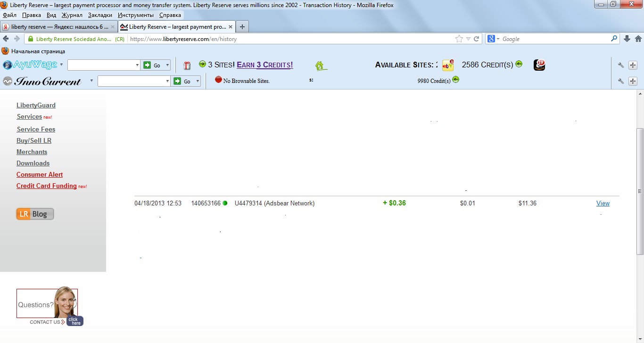Click the green padlock site identity icon
The image size is (644, 343).
point(31,39)
